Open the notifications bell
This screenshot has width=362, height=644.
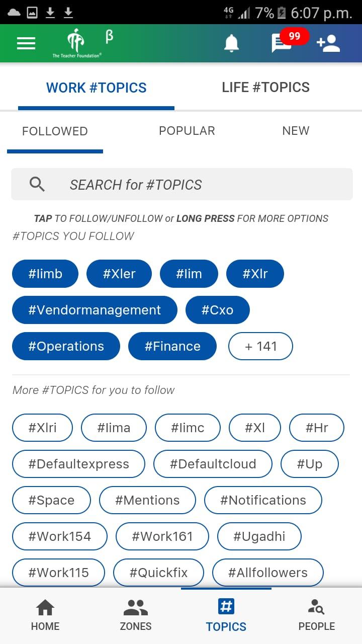(x=231, y=43)
